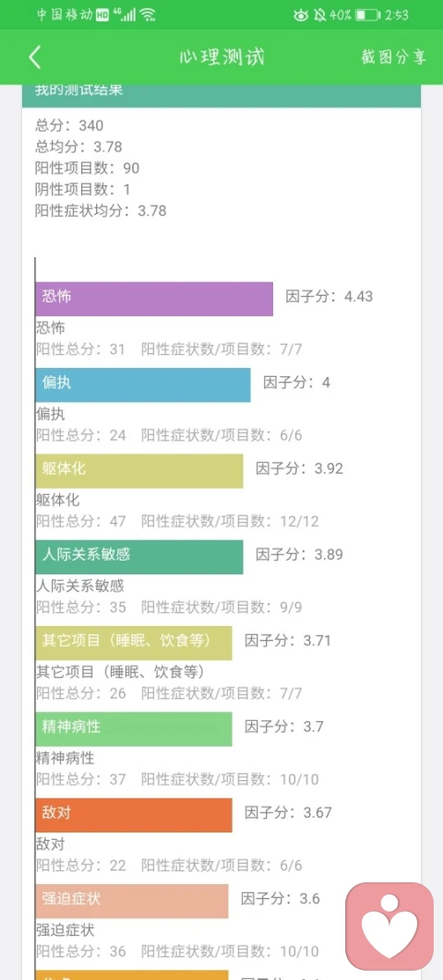Tap the 心理测试 page title
Screen dimensions: 443x980
(221, 57)
